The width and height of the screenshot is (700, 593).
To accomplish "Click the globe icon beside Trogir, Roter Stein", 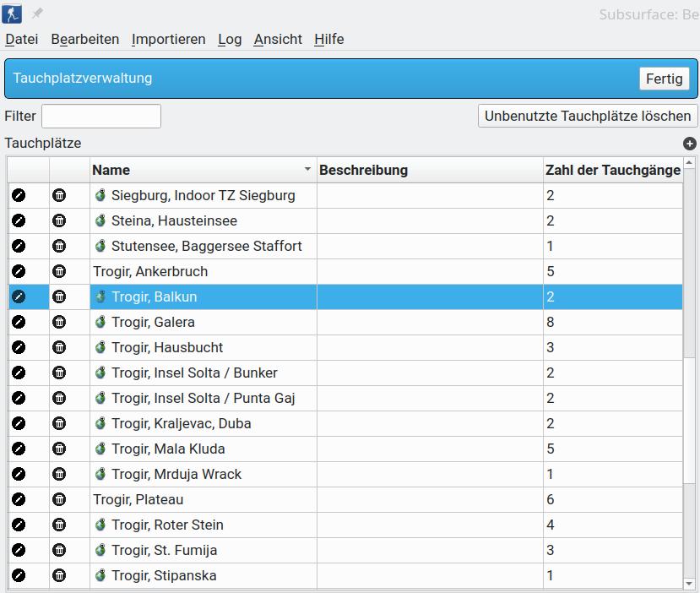I will point(101,525).
